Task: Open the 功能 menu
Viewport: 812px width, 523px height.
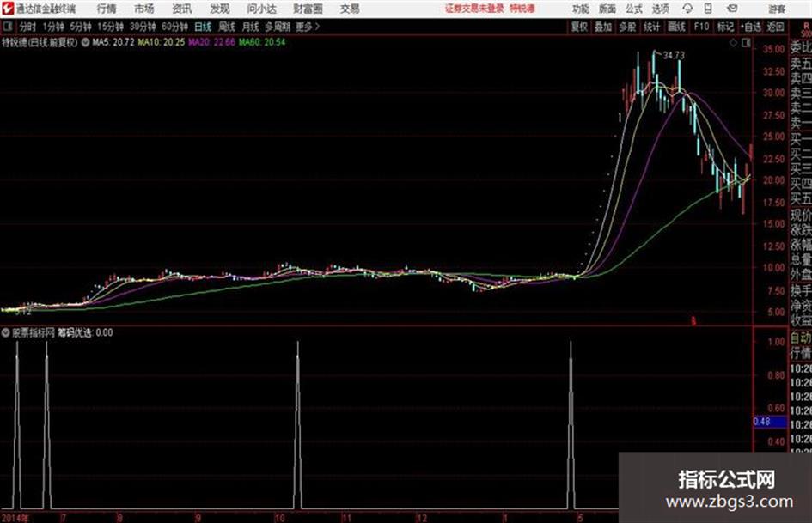Action: point(581,9)
